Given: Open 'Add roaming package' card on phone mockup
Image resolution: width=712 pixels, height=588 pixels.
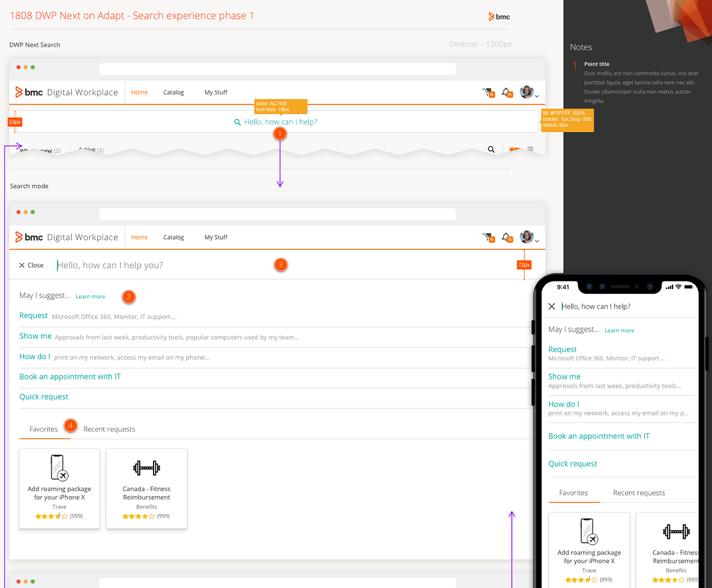Looking at the screenshot, I should pos(589,550).
